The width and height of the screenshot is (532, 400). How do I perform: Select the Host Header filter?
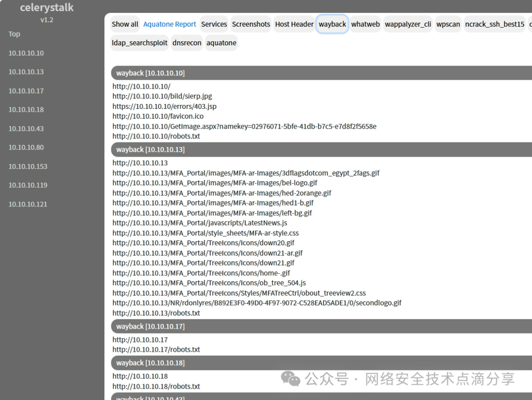click(294, 24)
